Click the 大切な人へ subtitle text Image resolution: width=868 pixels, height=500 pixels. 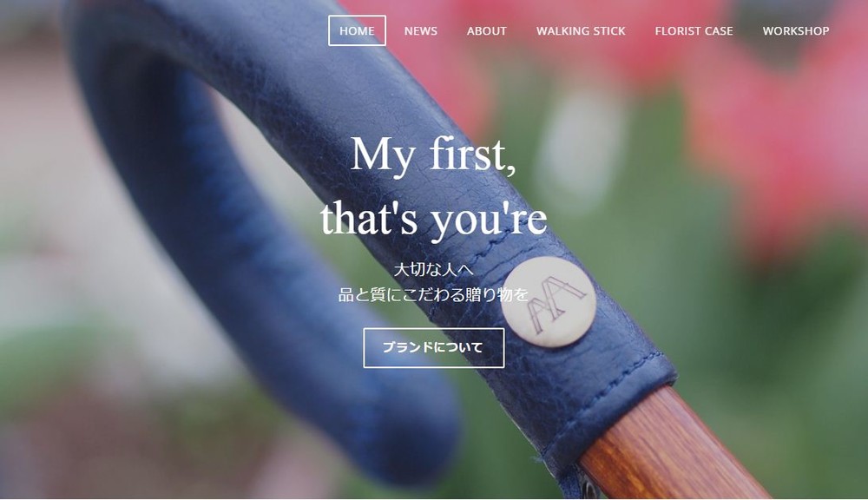pos(433,270)
